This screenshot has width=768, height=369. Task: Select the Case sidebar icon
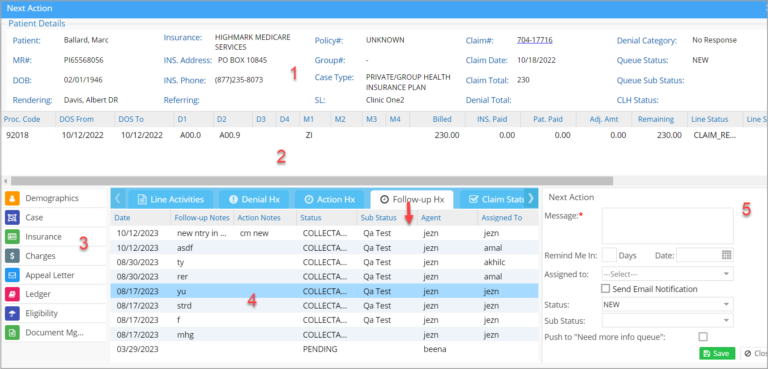pyautogui.click(x=12, y=218)
